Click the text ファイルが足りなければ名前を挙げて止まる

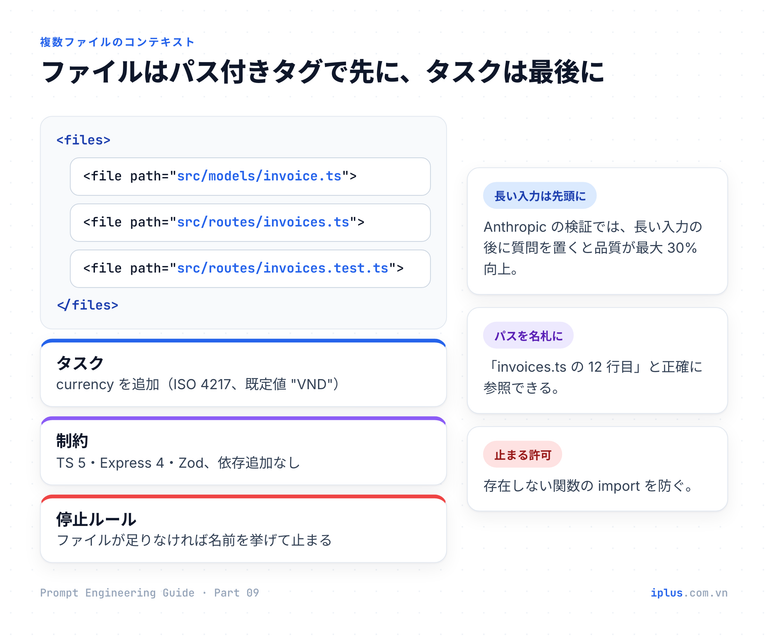194,540
